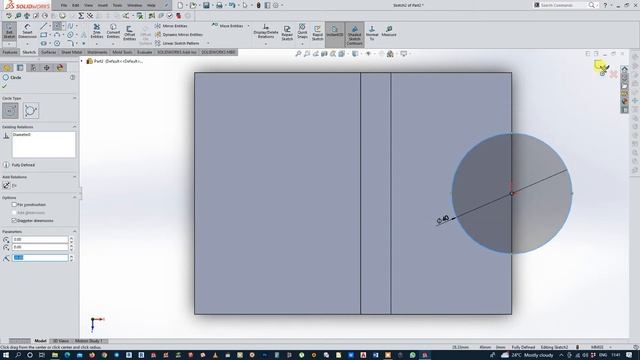Click Normal To view button
Screen dimensions: 640x360
pos(372,33)
